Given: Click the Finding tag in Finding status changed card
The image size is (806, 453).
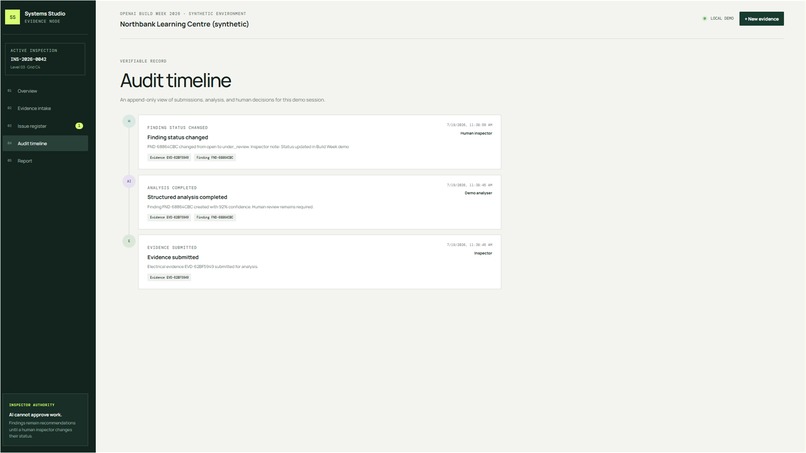Looking at the screenshot, I should click(215, 158).
